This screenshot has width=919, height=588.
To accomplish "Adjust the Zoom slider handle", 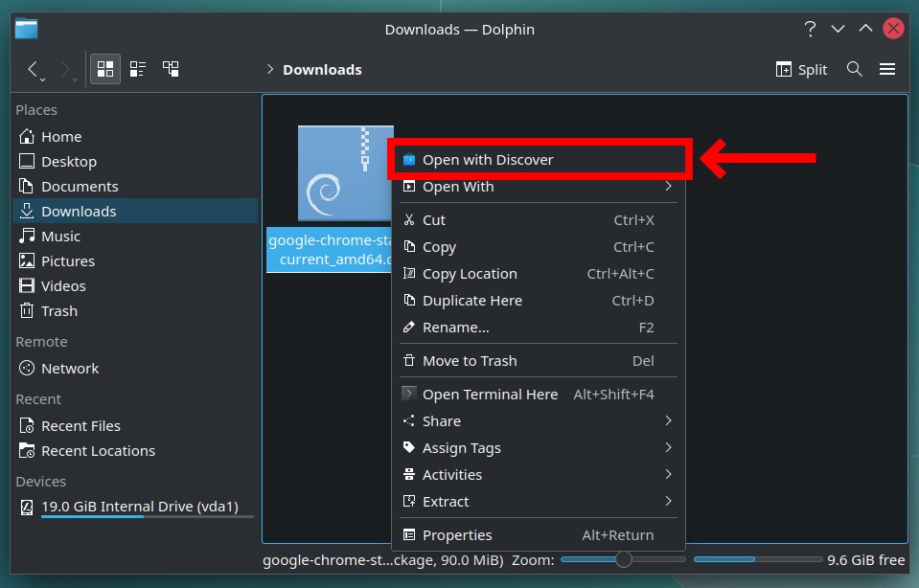I will 624,560.
